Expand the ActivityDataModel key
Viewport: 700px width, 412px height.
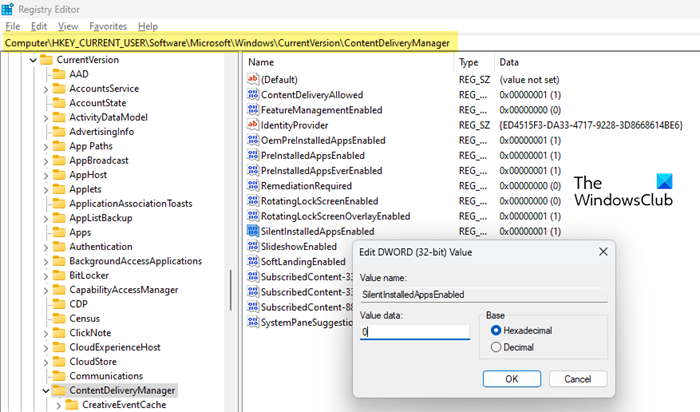(x=46, y=118)
